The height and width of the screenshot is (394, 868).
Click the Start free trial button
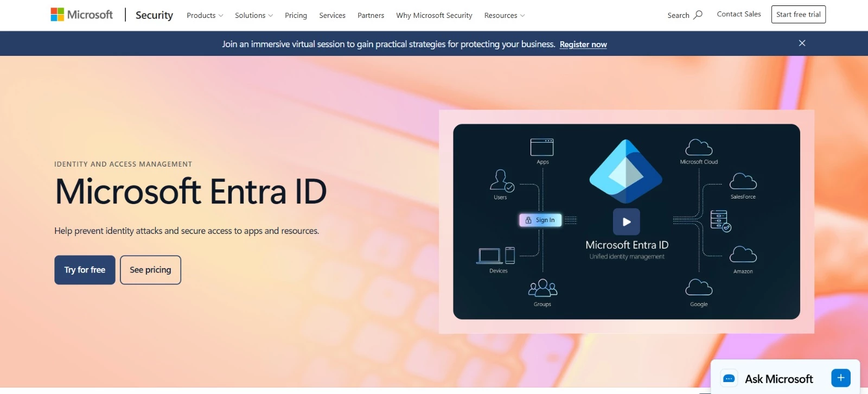click(x=799, y=14)
